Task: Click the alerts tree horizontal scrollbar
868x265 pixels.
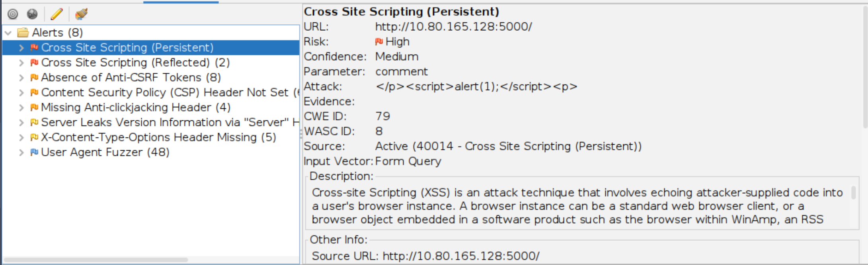Action: [x=96, y=260]
